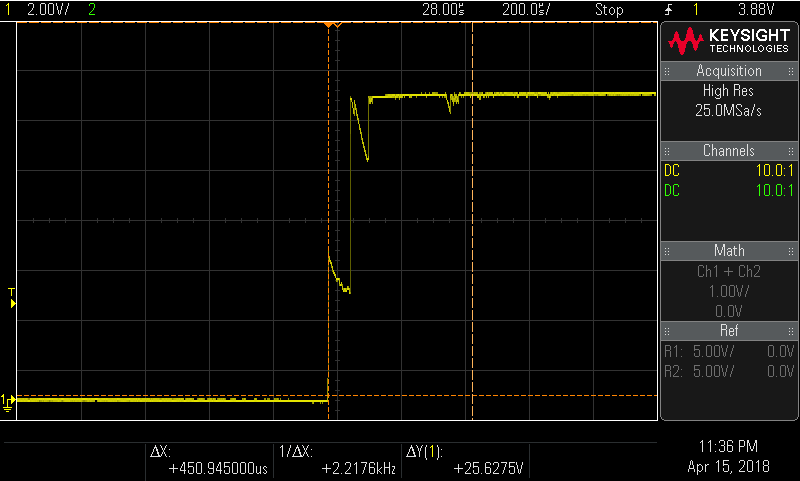Select the right vertical dashed X cursor
Image resolution: width=800 pixels, height=481 pixels.
coord(472,220)
